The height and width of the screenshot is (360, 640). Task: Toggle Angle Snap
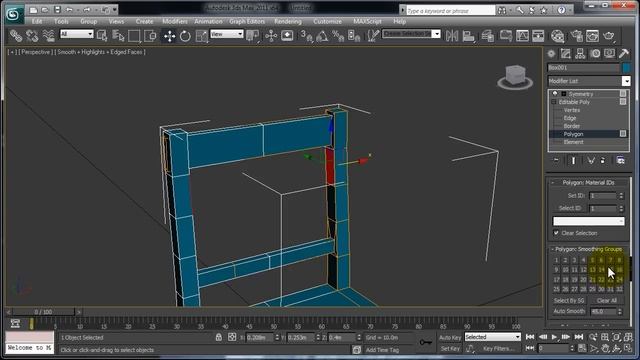322,36
